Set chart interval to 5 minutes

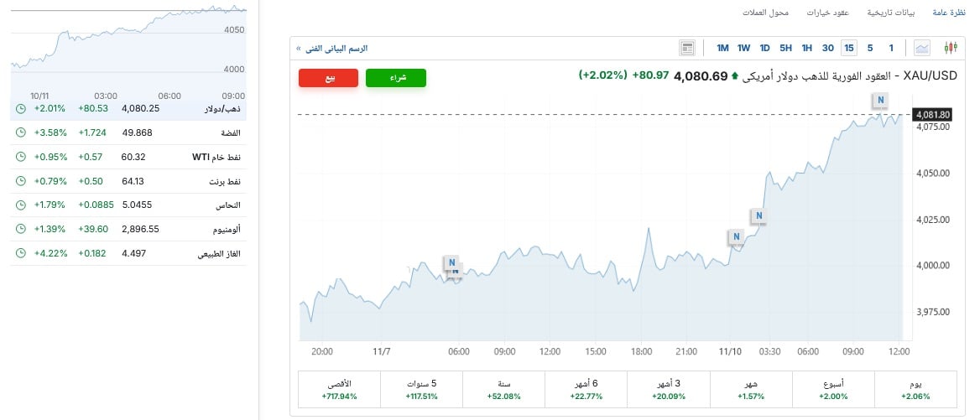[x=870, y=48]
